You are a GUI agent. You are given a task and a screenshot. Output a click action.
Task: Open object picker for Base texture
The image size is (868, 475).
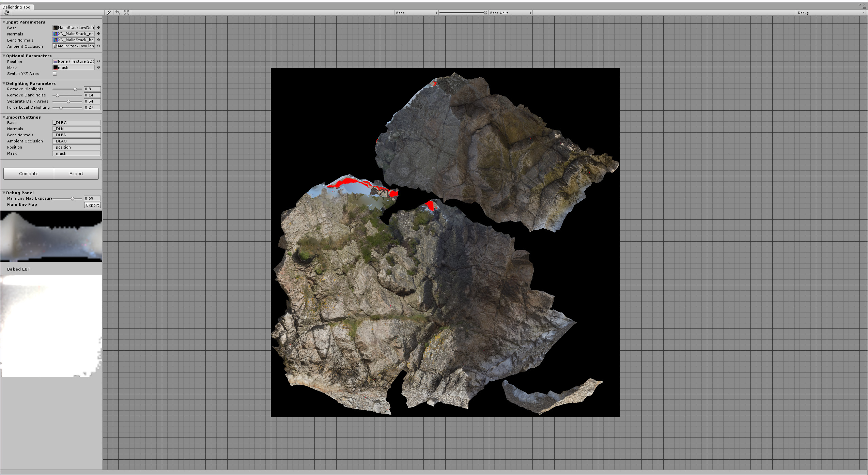[98, 28]
